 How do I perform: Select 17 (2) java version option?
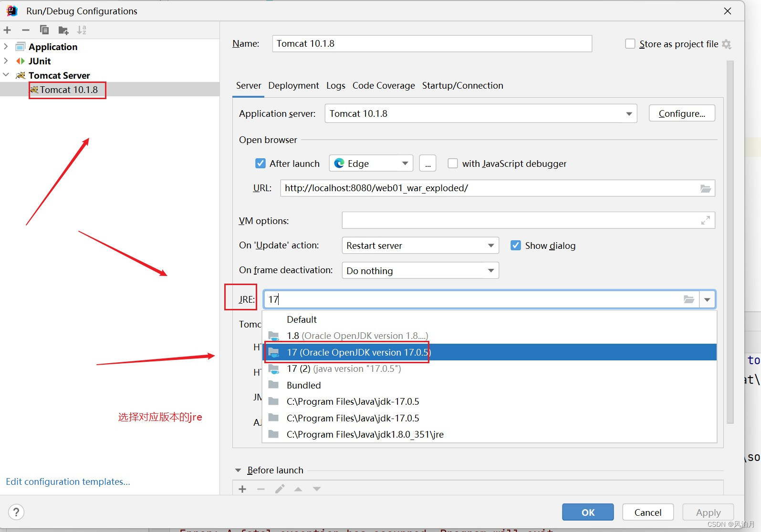(x=490, y=368)
